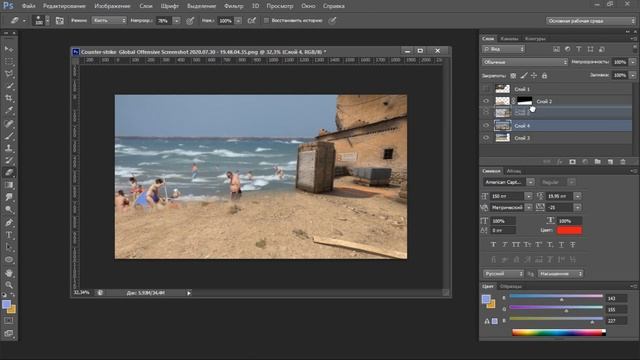
Task: Hide layer Слой 4 with eye icon
Action: [486, 126]
